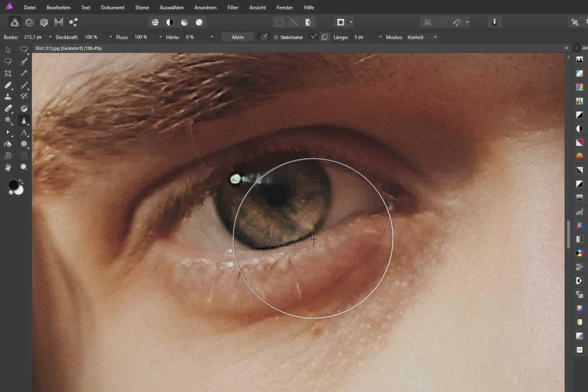Select the Flood Fill bucket tool
This screenshot has width=588, height=392.
8,144
